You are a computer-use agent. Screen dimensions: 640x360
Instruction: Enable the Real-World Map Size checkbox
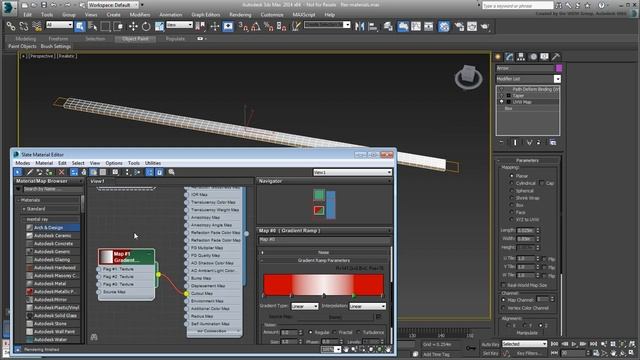click(x=503, y=285)
